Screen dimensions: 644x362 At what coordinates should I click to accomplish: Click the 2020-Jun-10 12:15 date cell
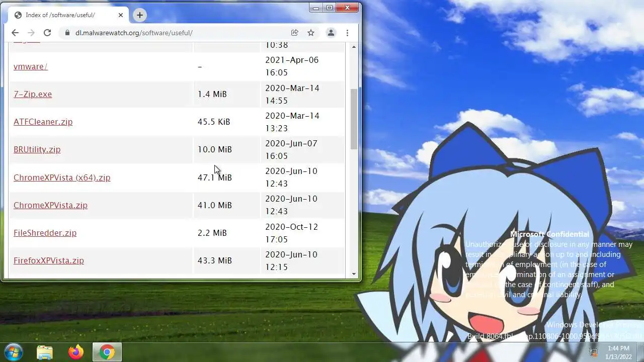coord(302,260)
